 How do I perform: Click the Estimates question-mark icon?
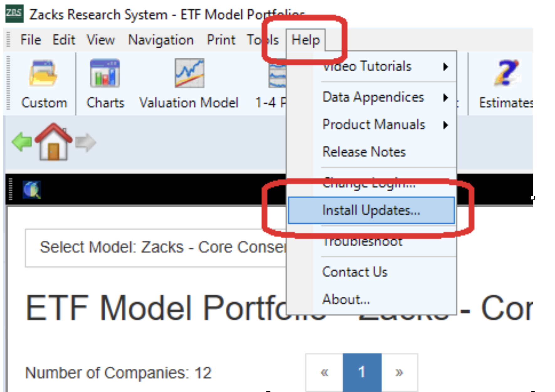tap(507, 73)
